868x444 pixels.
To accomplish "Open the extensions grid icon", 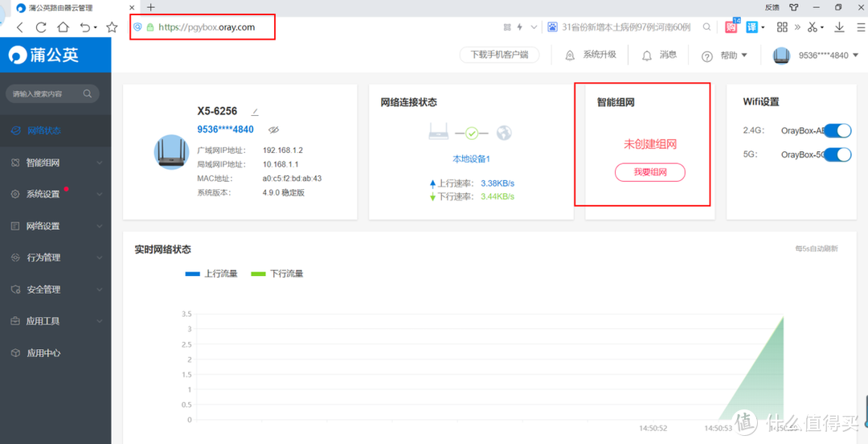I will 782,27.
